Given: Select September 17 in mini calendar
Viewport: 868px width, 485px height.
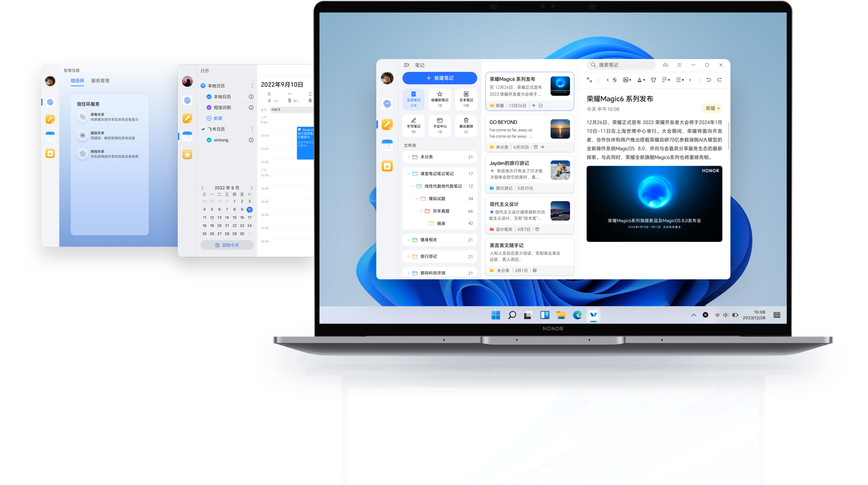Looking at the screenshot, I should point(249,218).
